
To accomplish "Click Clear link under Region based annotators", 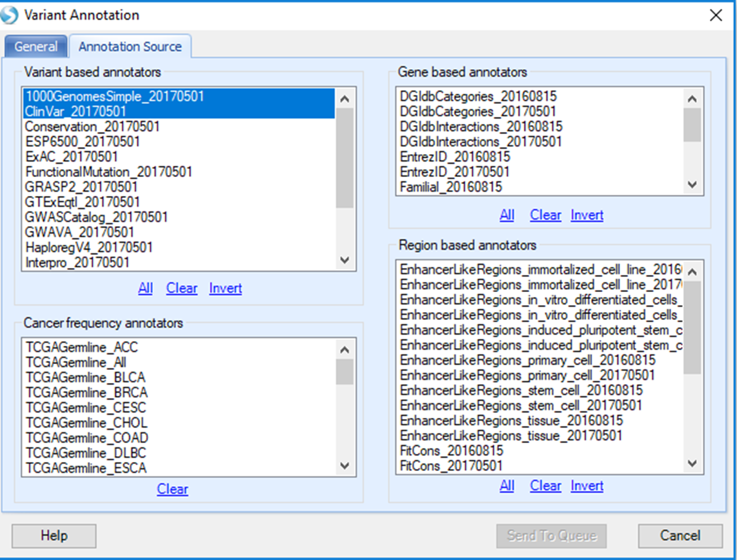I will [x=546, y=486].
